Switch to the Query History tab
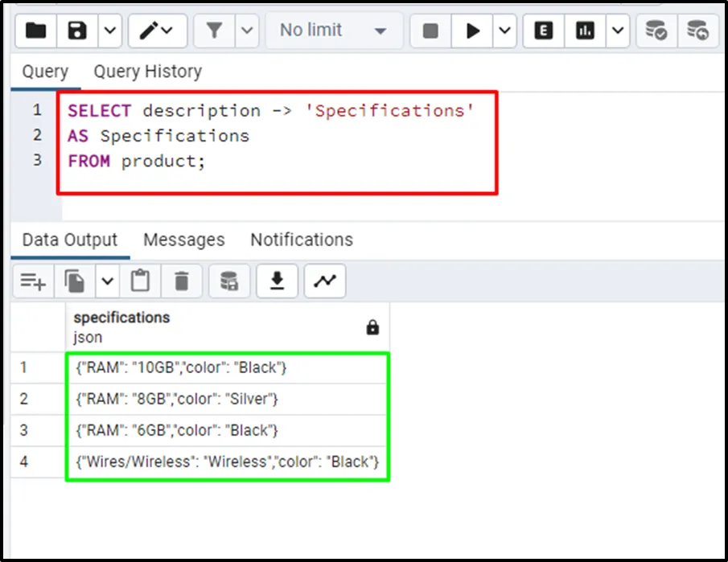This screenshot has width=728, height=562. click(147, 72)
